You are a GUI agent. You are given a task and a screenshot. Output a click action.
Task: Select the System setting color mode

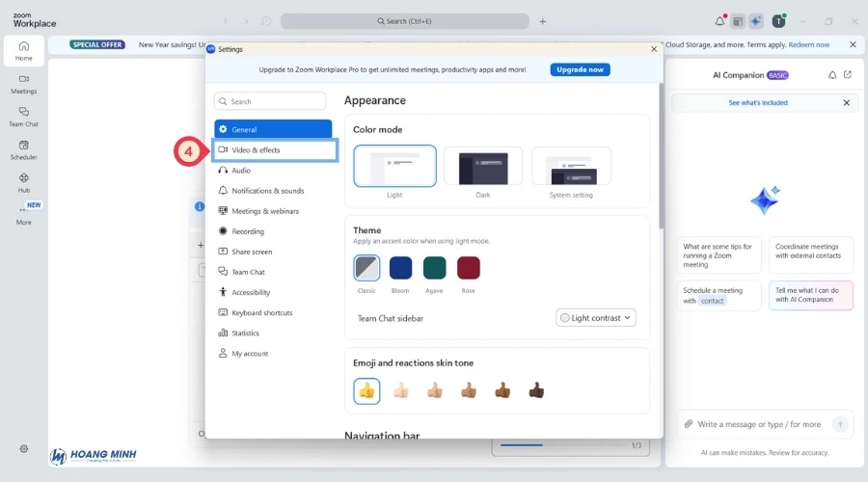pos(571,166)
